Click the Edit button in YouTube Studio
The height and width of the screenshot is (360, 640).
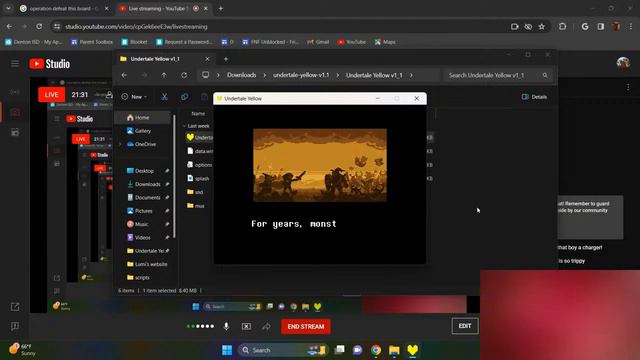click(x=465, y=326)
